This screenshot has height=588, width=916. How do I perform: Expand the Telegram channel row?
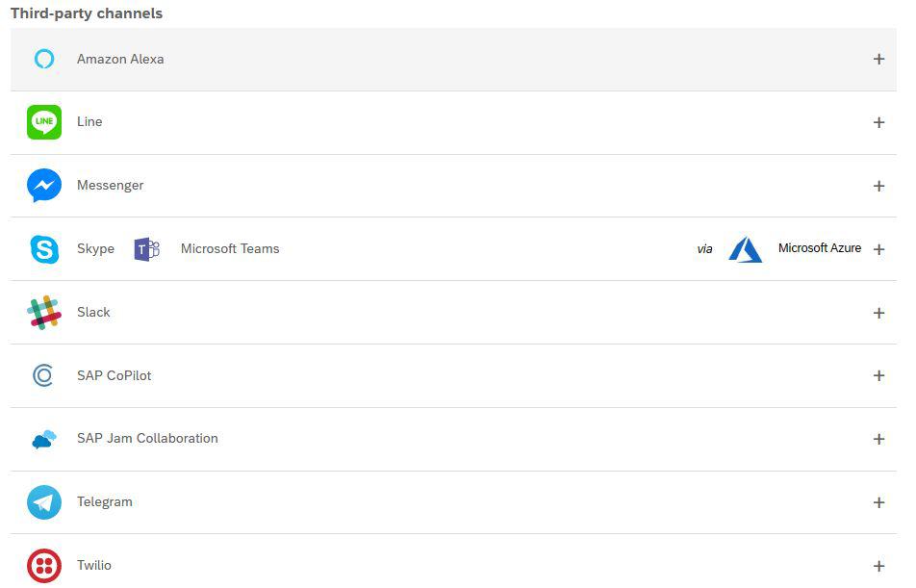click(x=878, y=503)
